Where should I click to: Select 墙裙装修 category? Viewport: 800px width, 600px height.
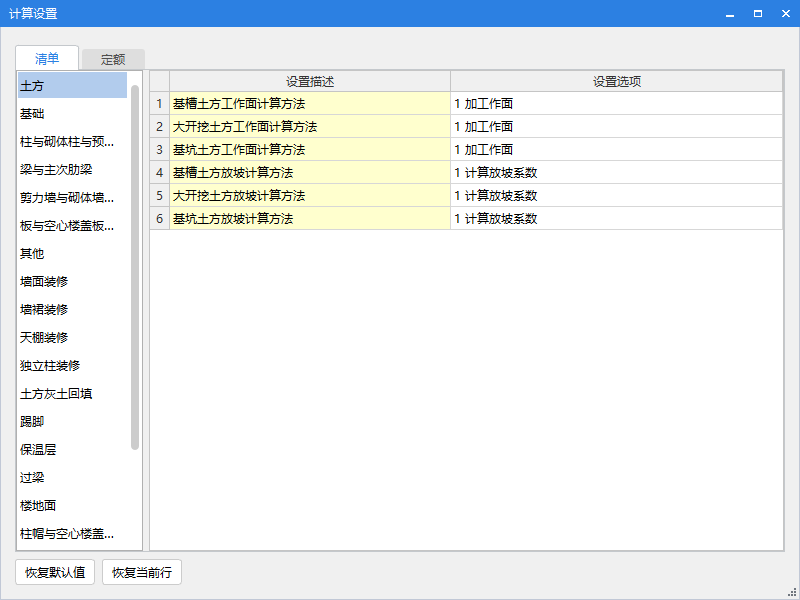(72, 309)
